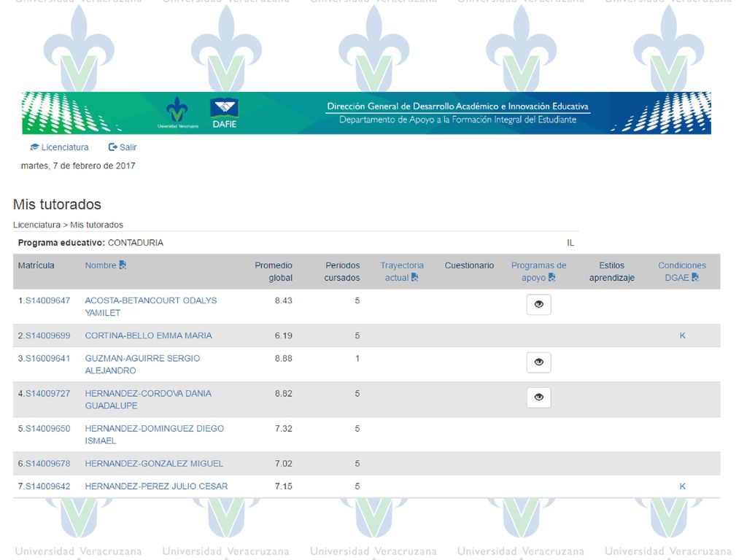
Task: Click the 8.43 average value
Action: [x=284, y=300]
